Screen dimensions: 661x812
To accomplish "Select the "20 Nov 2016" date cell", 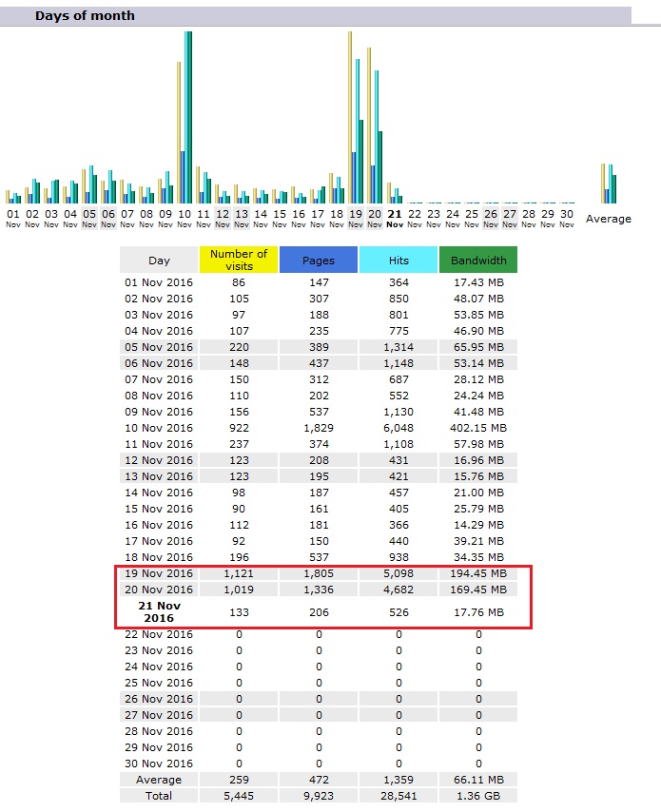I will 159,590.
